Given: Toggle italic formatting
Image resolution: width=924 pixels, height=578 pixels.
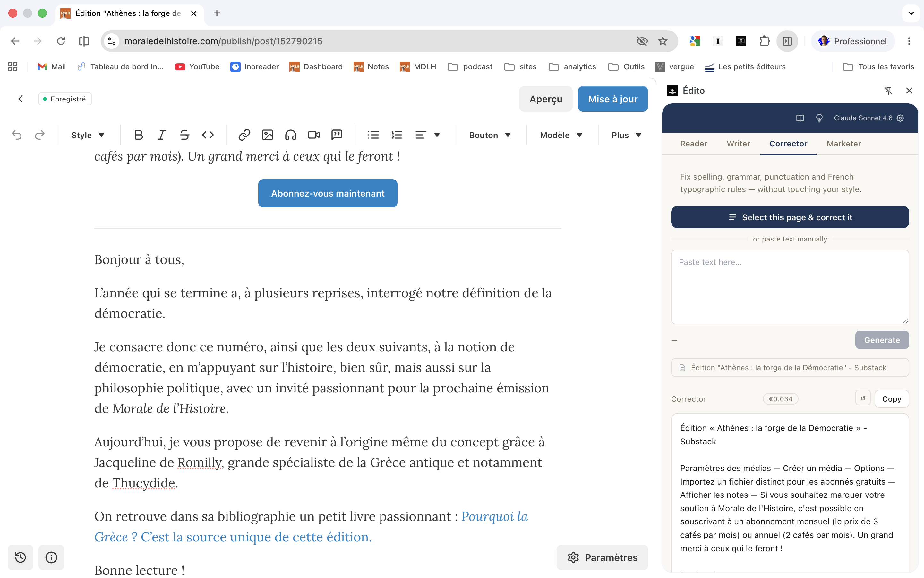Looking at the screenshot, I should [x=161, y=135].
